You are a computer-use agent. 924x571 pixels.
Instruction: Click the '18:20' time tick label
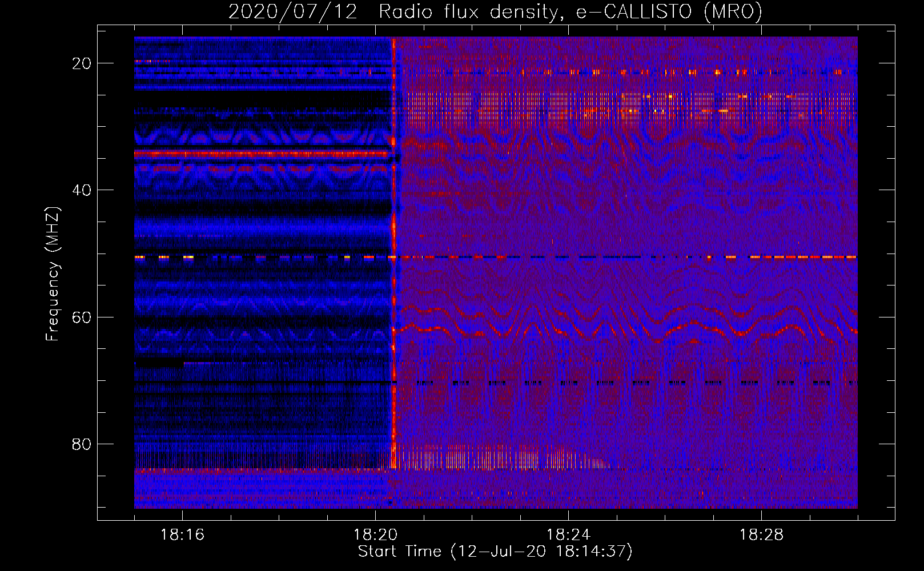375,535
